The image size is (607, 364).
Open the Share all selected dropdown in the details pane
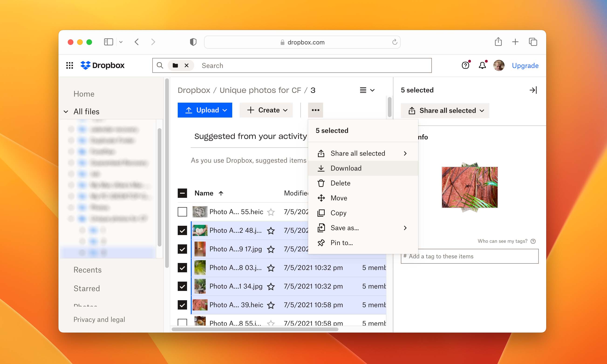click(445, 111)
